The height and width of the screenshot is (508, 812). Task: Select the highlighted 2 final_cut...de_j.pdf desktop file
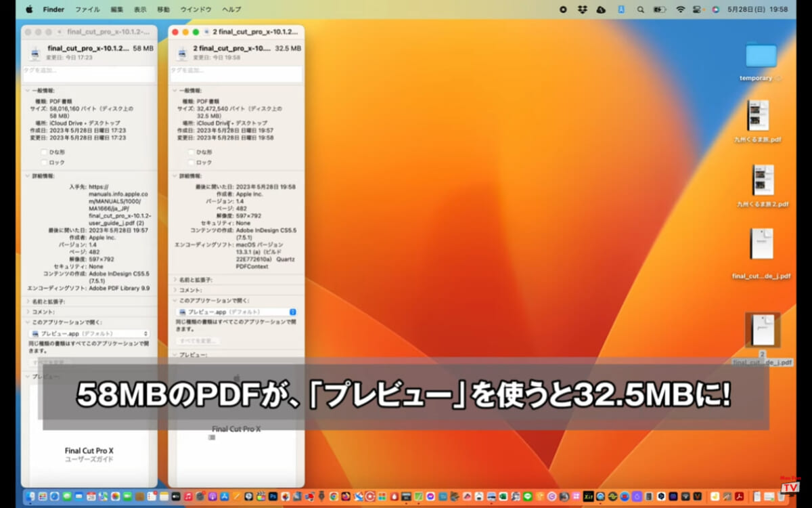tap(763, 330)
